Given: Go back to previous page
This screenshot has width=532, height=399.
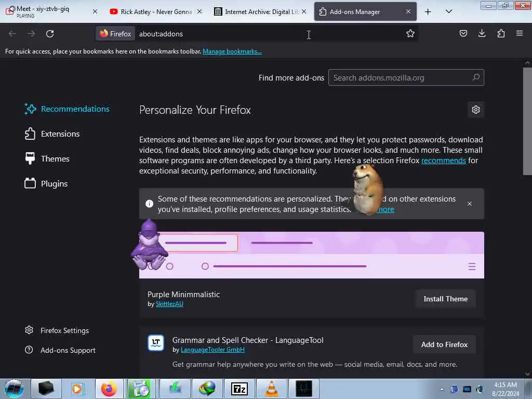Looking at the screenshot, I should coord(12,34).
